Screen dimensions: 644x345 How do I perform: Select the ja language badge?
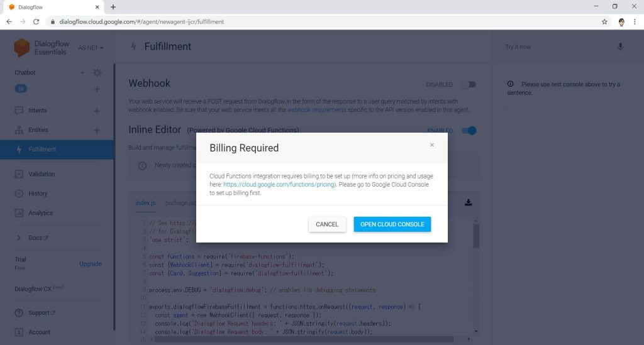(21, 89)
